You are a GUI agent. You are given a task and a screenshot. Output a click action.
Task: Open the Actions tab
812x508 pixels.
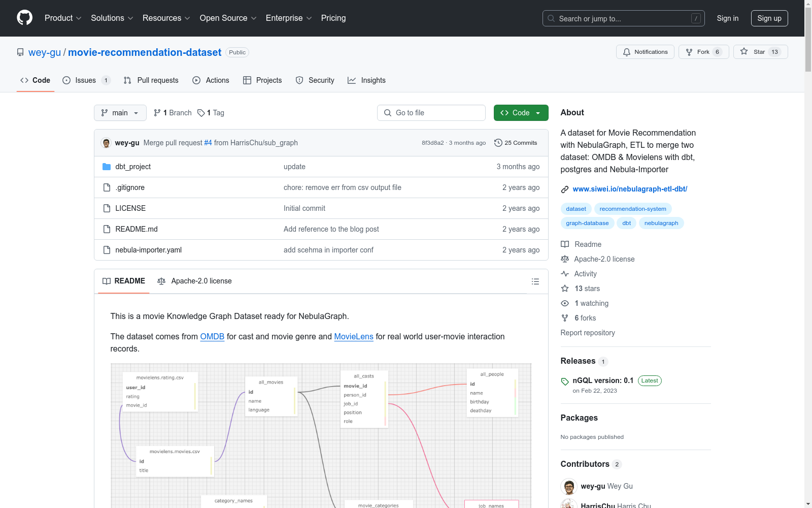[211, 80]
